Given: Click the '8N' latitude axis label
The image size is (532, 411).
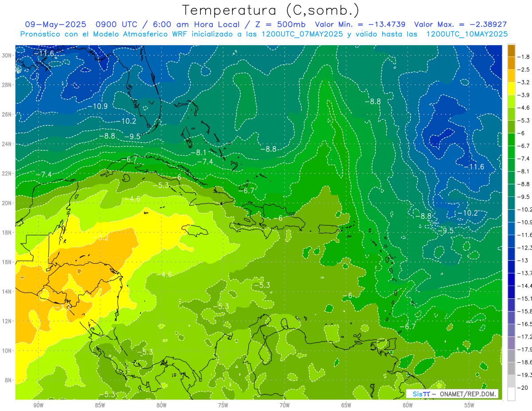Looking at the screenshot, I should coord(8,380).
